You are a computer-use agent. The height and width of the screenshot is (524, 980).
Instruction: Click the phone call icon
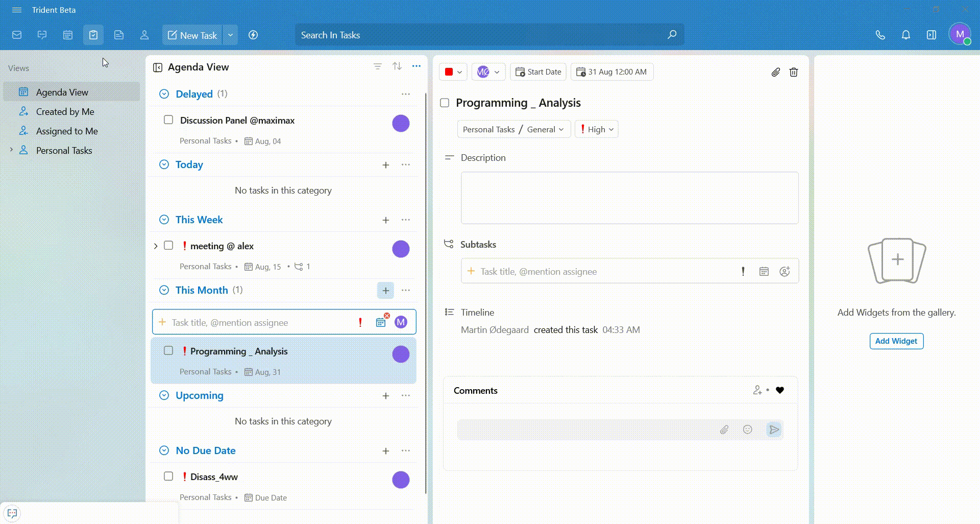tap(880, 35)
